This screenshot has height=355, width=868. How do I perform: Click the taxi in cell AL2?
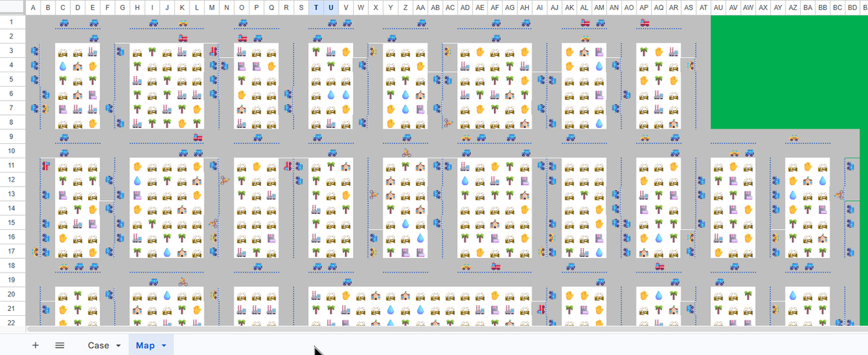[585, 38]
